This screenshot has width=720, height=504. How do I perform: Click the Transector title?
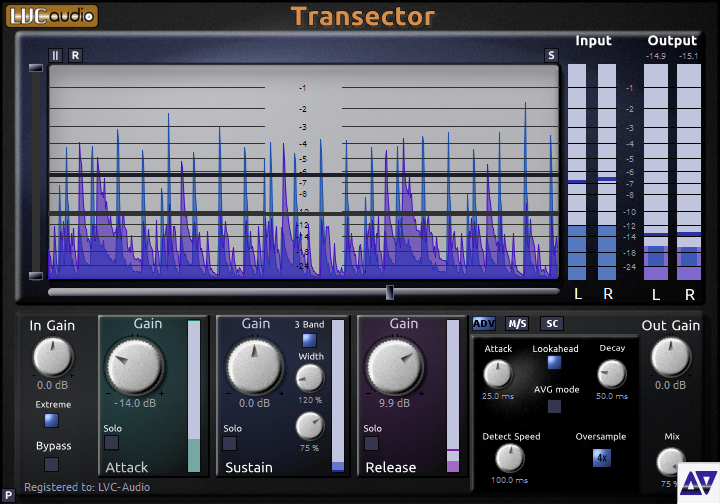point(363,17)
